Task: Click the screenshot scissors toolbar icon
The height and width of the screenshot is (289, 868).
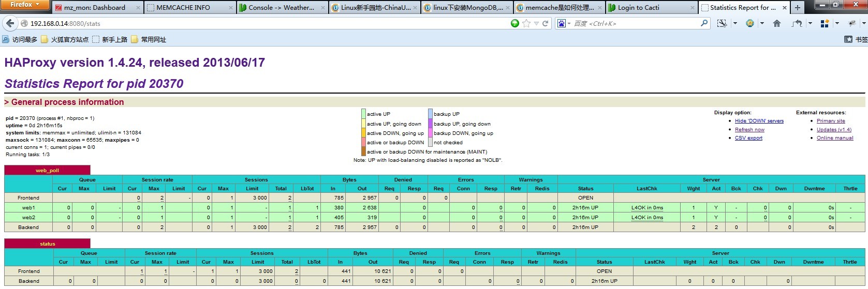Action: pyautogui.click(x=722, y=24)
